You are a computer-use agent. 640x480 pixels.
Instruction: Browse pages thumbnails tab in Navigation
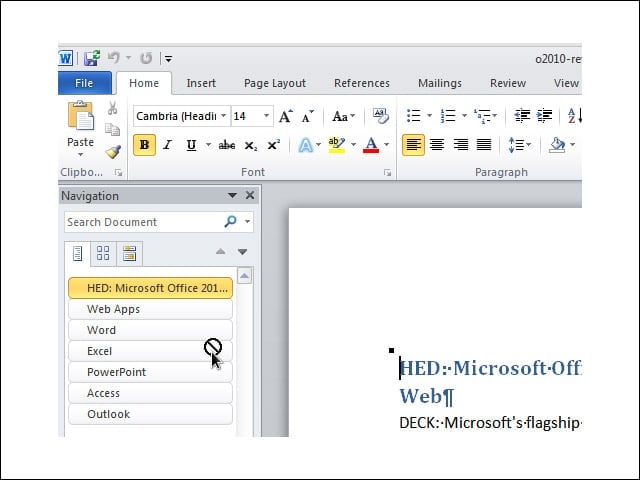tap(103, 253)
